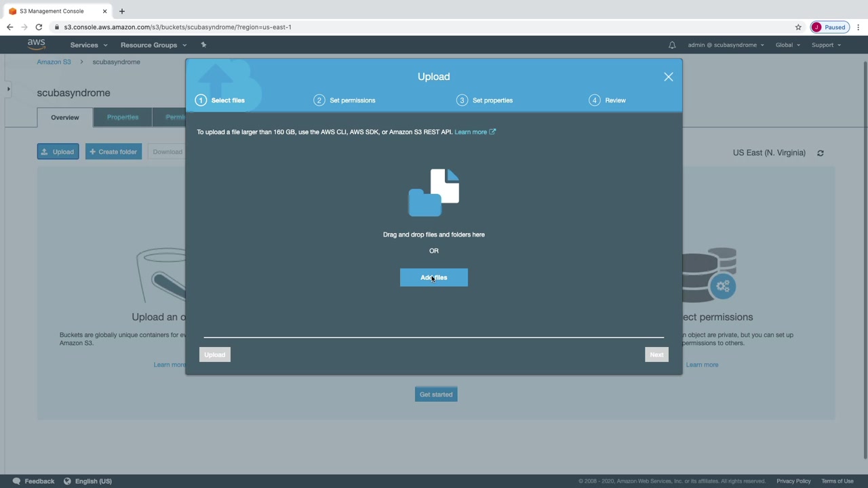Open the Services dropdown menu
868x488 pixels.
tap(89, 45)
